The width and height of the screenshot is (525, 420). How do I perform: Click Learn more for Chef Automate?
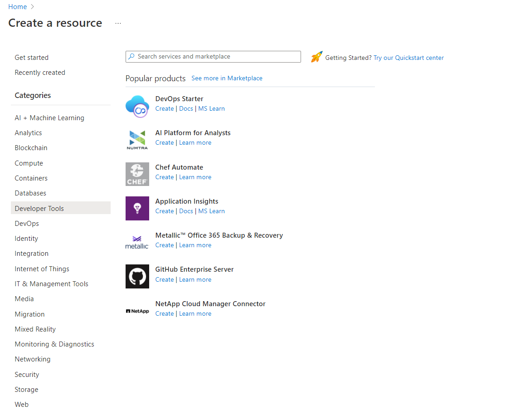(x=195, y=177)
